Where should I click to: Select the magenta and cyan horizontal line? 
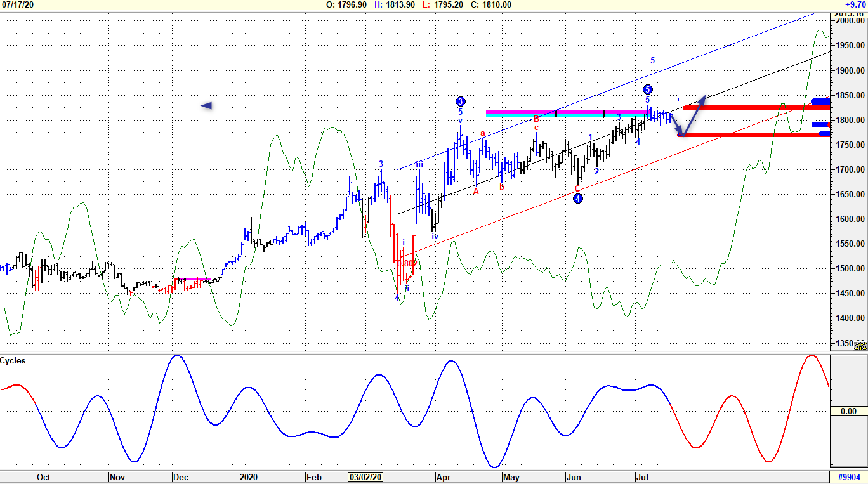pyautogui.click(x=567, y=114)
